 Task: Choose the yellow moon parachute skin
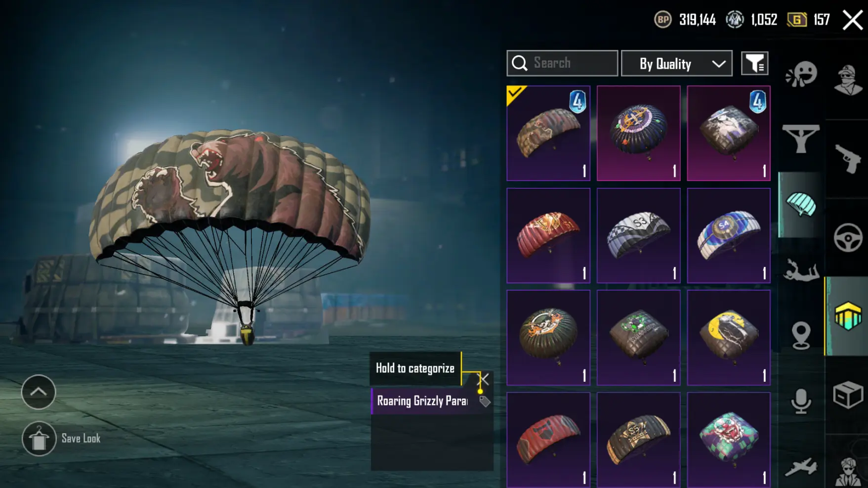[729, 338]
